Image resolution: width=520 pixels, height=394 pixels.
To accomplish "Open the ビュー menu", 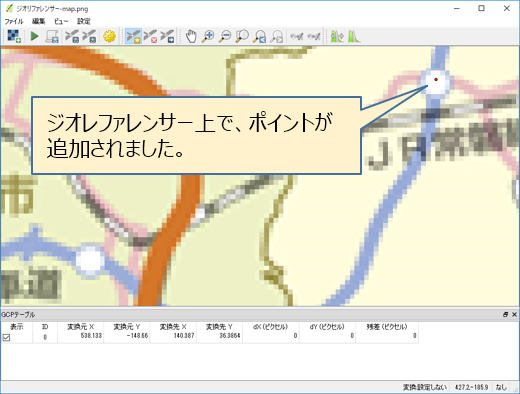I will click(x=61, y=21).
